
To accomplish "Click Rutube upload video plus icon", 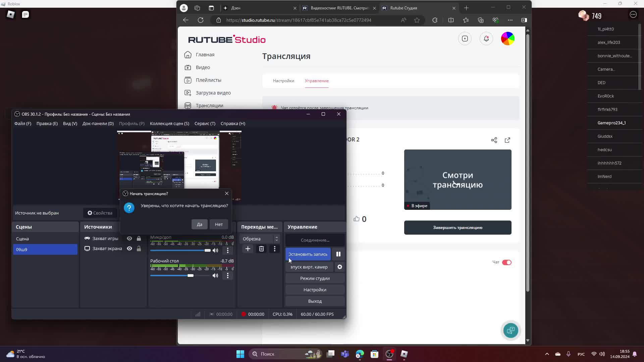I will click(465, 39).
